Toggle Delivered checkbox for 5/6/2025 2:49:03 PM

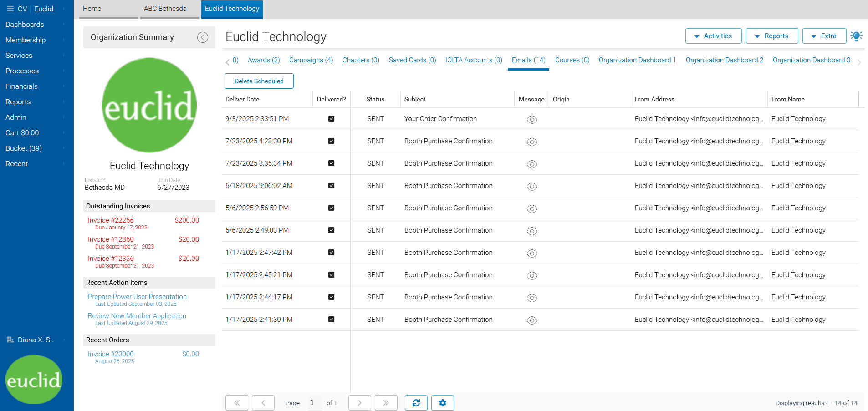point(332,230)
